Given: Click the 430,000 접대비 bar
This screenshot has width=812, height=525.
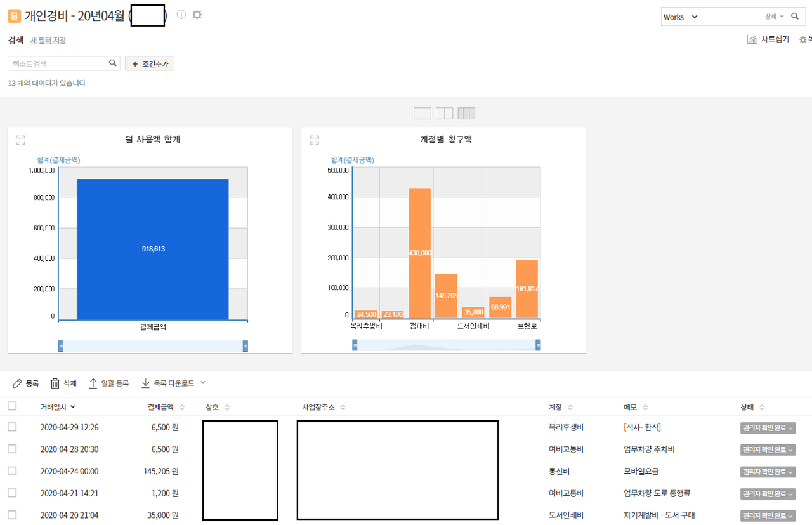Looking at the screenshot, I should click(419, 253).
